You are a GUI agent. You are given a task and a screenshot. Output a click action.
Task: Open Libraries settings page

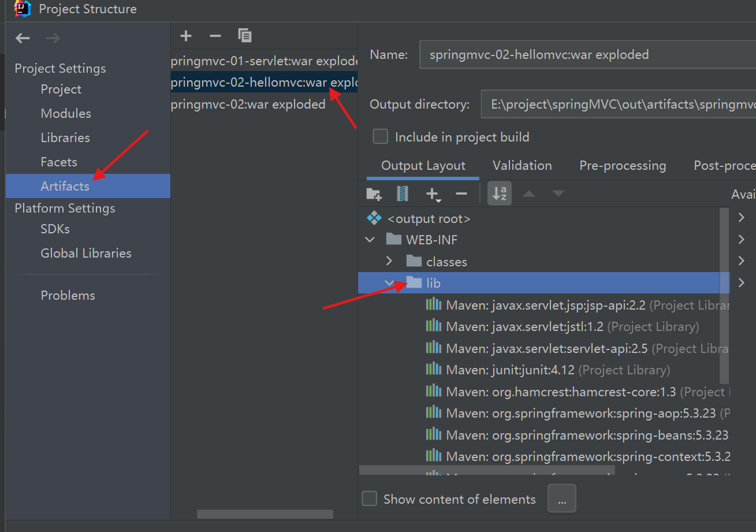[x=65, y=138]
